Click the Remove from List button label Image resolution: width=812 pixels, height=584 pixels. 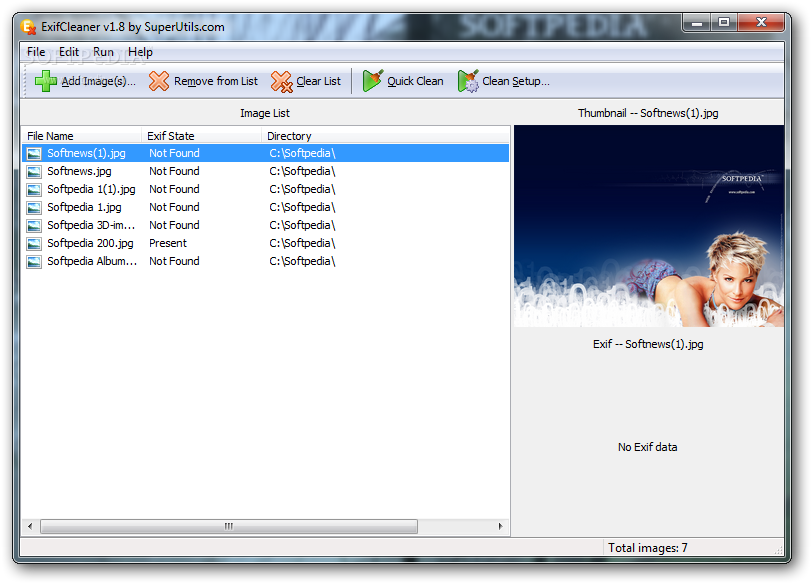[216, 81]
